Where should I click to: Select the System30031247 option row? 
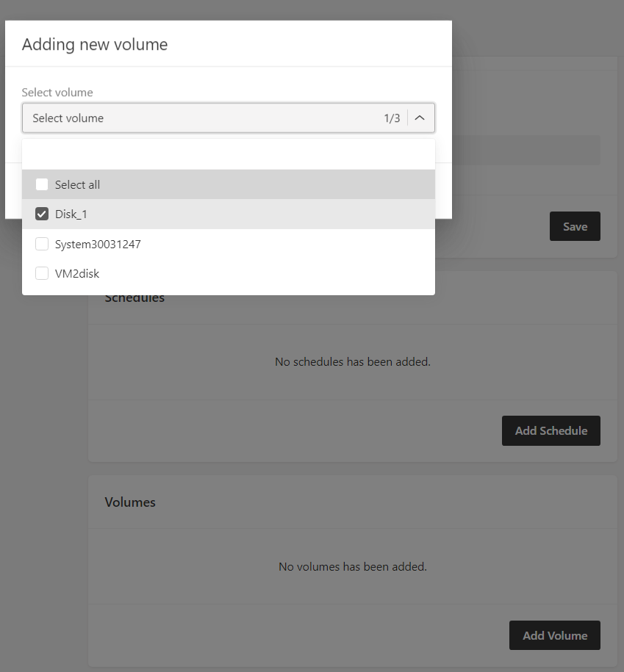click(228, 244)
